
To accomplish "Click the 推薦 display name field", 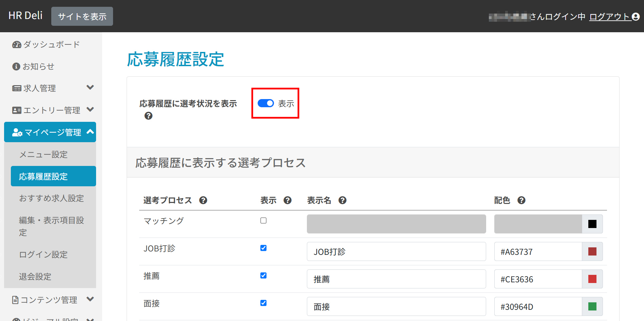I will (x=397, y=279).
